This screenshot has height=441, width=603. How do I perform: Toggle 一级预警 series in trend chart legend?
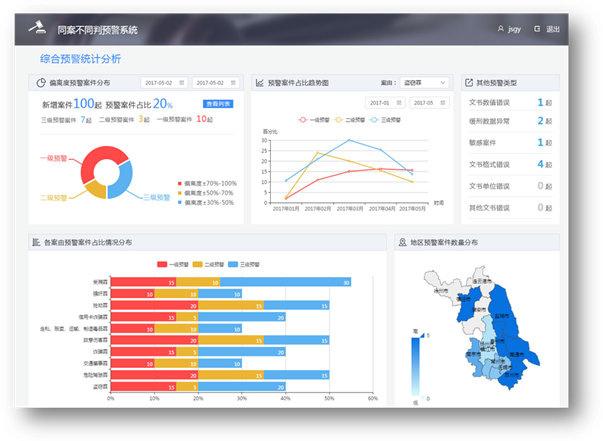click(x=312, y=119)
